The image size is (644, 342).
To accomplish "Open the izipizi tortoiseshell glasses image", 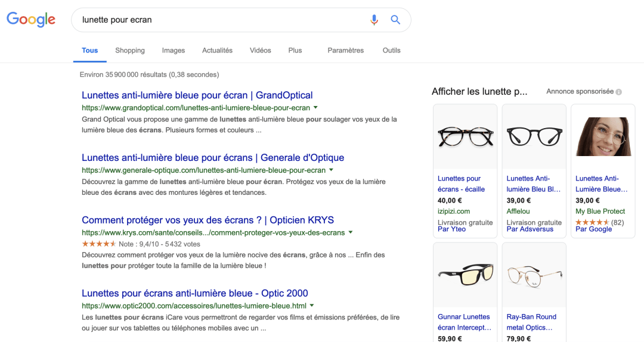I will 465,137.
